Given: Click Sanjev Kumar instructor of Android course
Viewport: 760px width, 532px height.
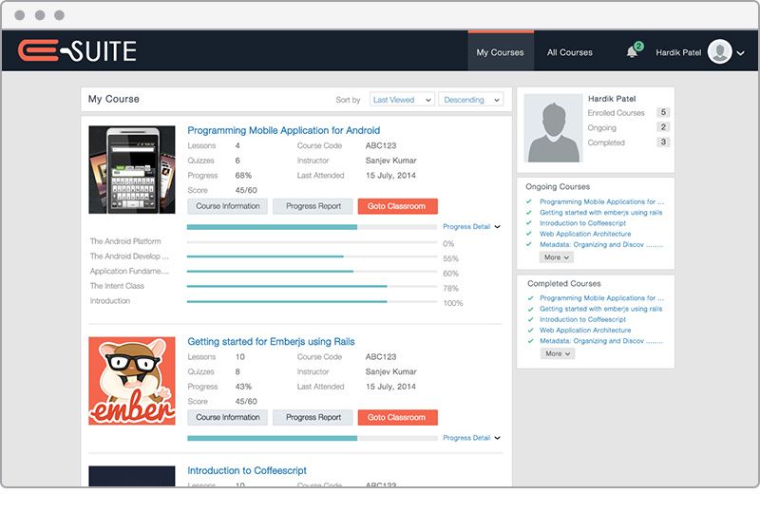Looking at the screenshot, I should click(x=390, y=161).
